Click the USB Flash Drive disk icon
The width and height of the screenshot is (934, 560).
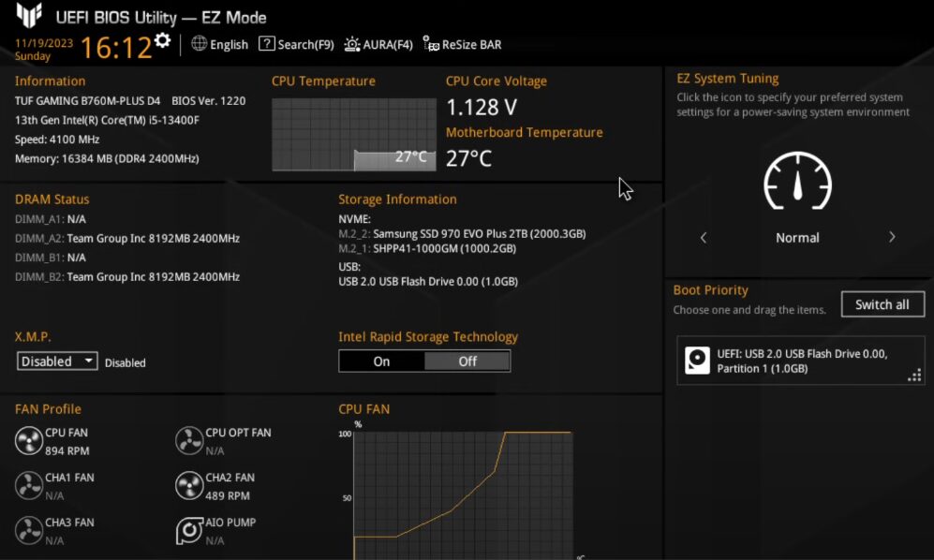click(697, 361)
